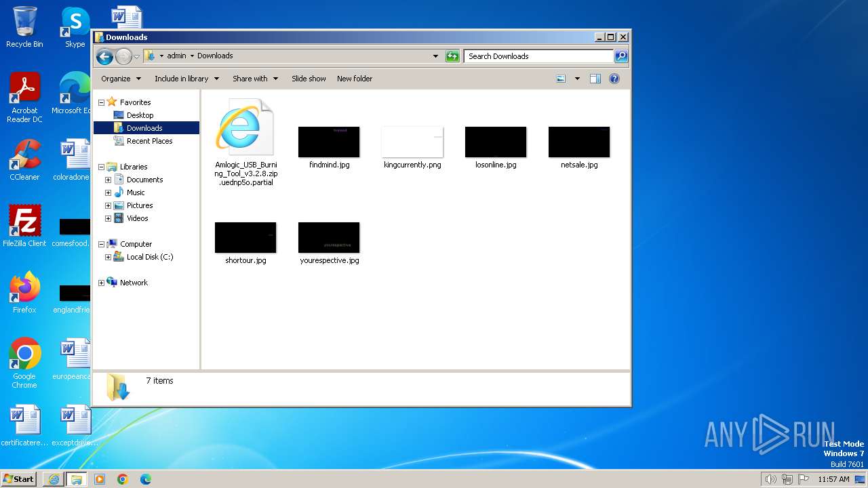The image size is (868, 488).
Task: Select the exceptdrive Word document icon
Action: [75, 426]
